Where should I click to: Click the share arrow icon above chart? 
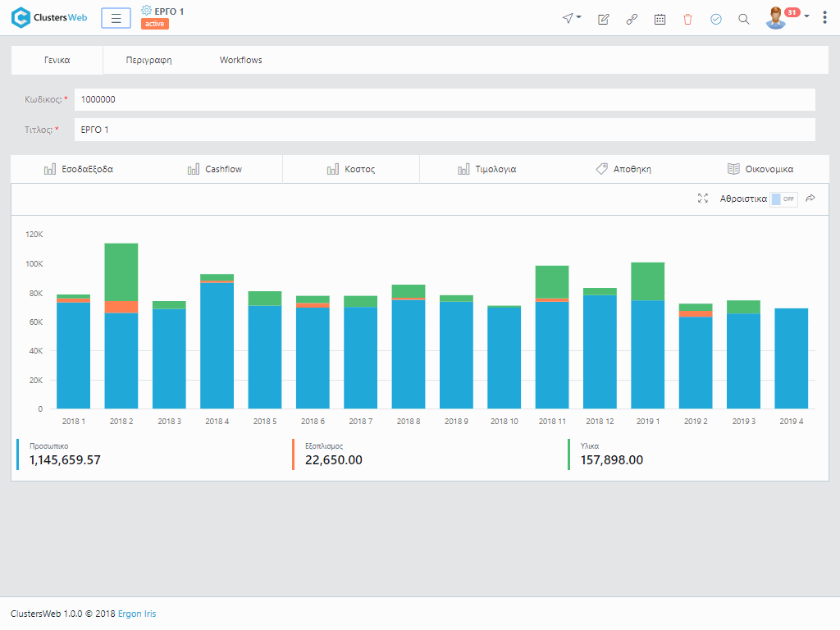(x=810, y=199)
